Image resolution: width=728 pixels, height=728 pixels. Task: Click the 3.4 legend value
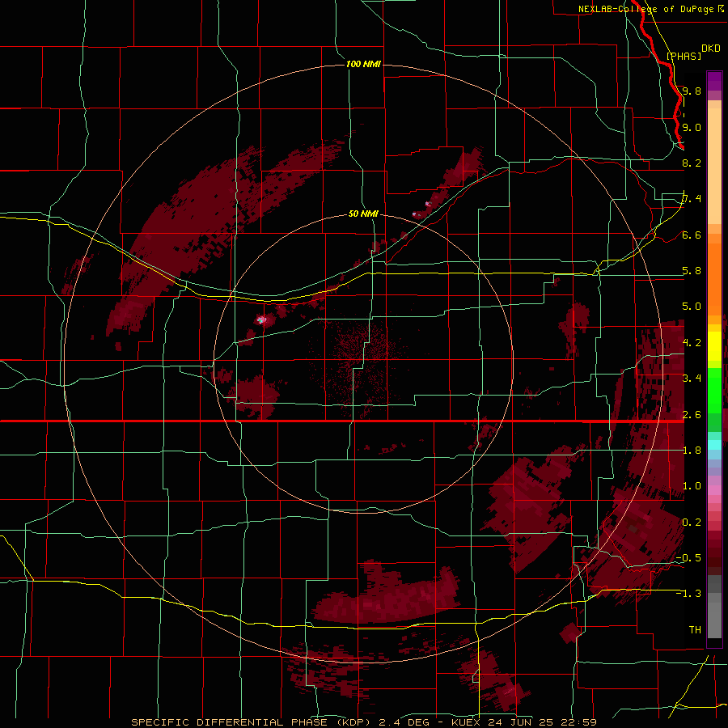click(692, 379)
